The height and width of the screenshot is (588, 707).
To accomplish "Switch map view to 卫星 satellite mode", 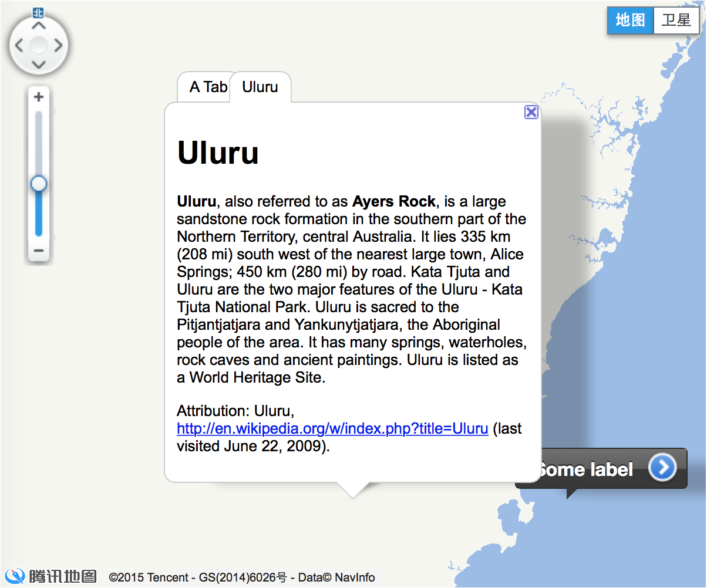I will click(x=676, y=20).
